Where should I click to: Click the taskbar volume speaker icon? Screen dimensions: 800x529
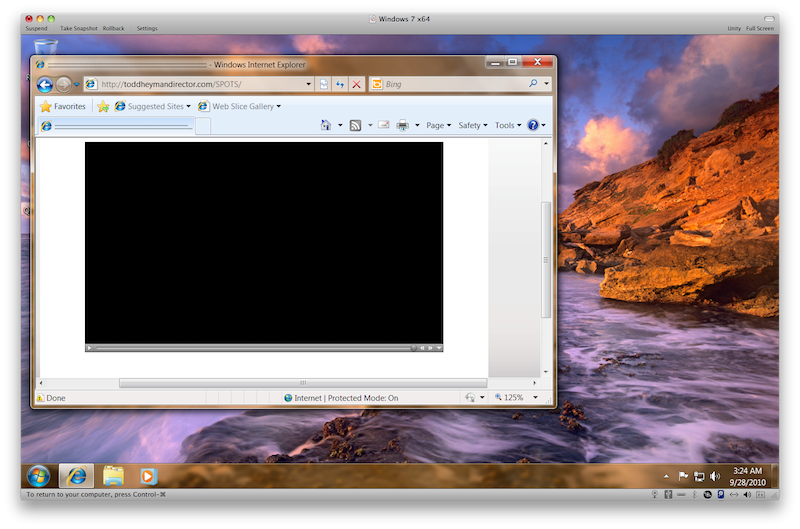click(715, 476)
